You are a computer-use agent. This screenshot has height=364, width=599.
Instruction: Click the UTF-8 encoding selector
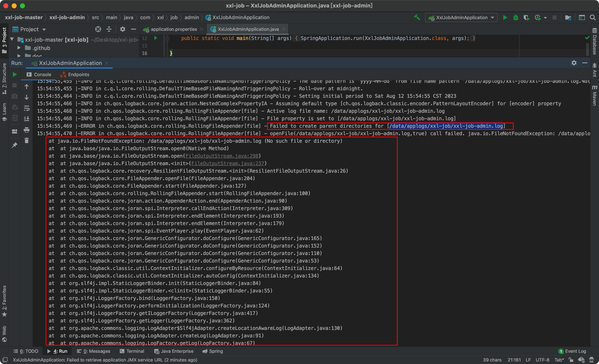542,360
